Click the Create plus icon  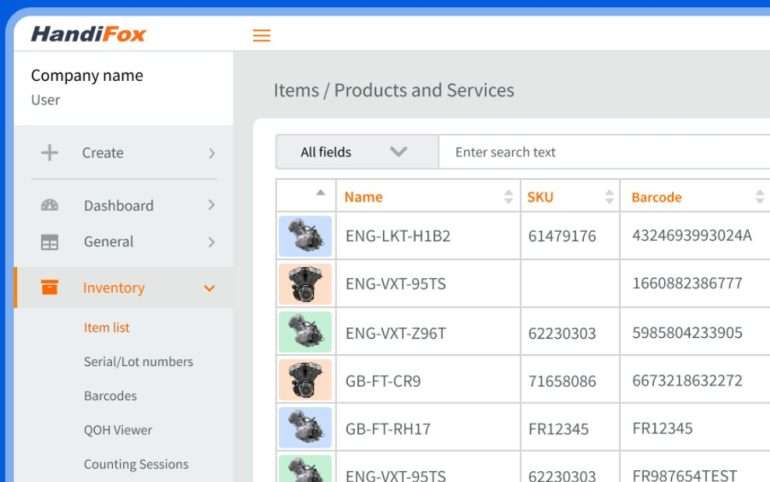49,153
